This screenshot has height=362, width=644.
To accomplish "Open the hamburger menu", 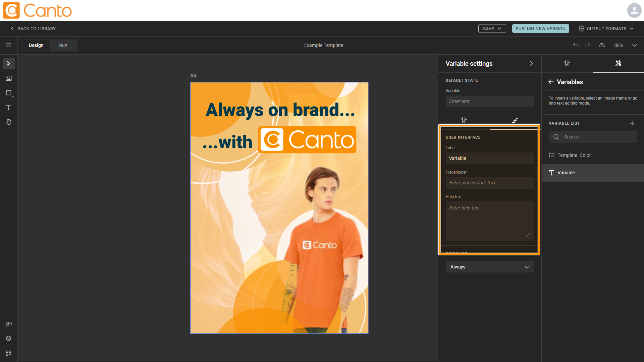I will click(x=9, y=45).
